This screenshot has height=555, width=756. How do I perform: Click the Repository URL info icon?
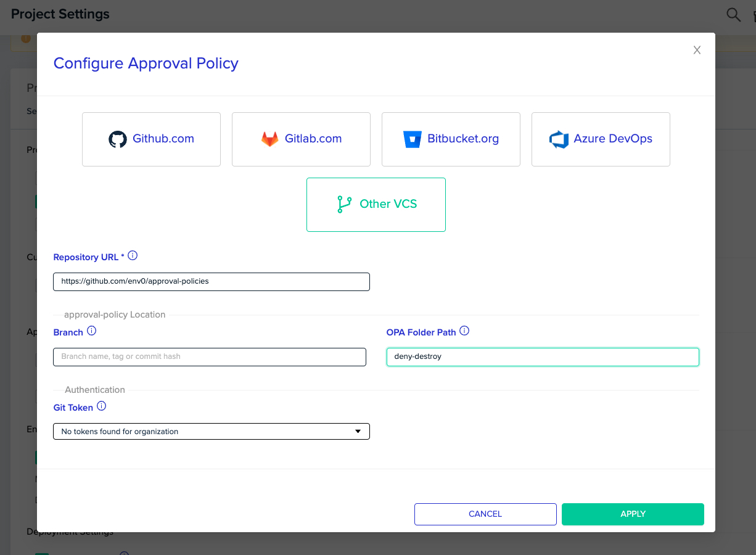(133, 256)
